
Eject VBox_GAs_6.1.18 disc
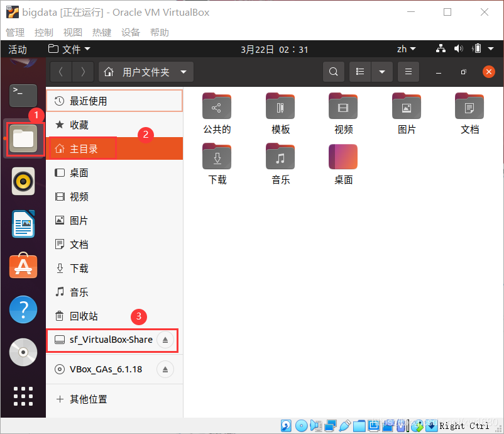coord(165,369)
